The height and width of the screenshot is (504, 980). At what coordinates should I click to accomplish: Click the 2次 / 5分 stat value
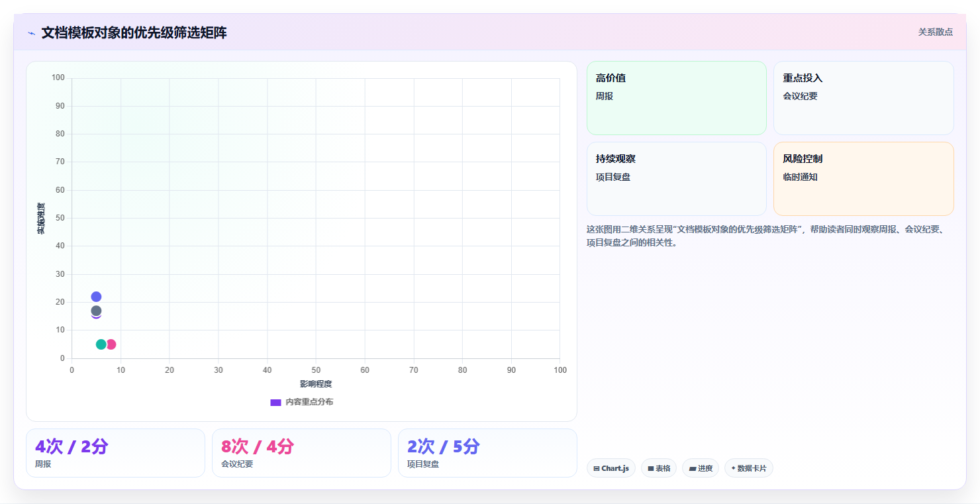tap(444, 446)
